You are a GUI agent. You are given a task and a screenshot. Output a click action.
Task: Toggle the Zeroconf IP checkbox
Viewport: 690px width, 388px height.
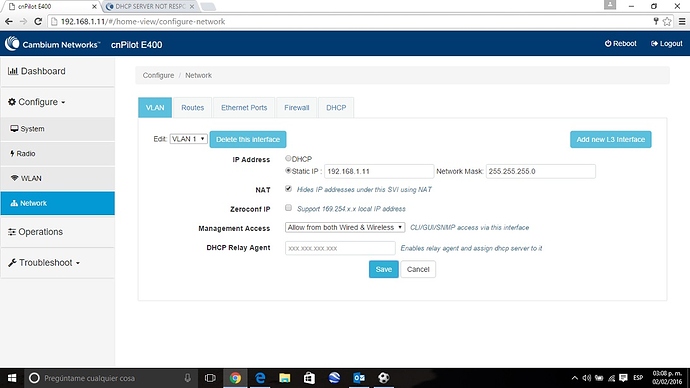click(x=288, y=208)
